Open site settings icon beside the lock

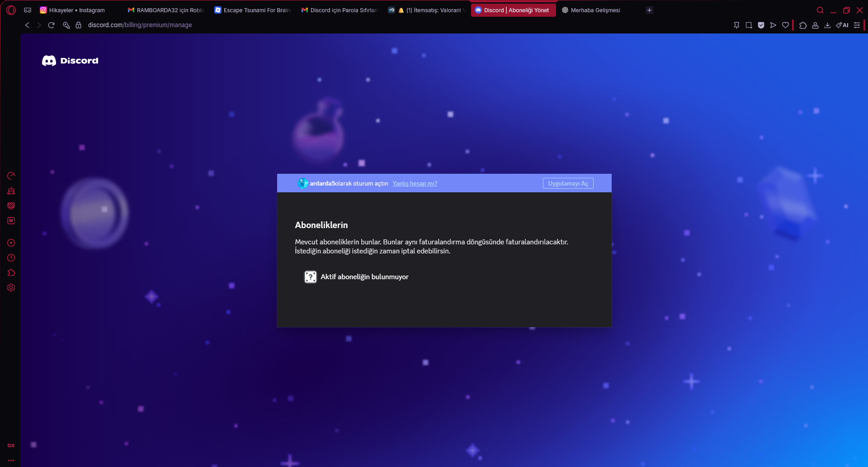66,25
